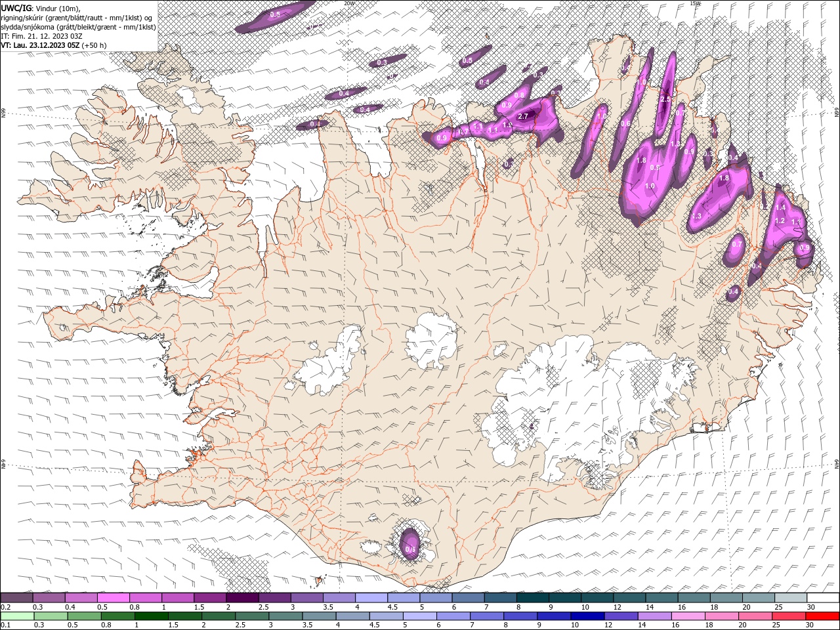Click the bottom-row legend swatch starting at 4
840x630 pixels.
pos(352,616)
